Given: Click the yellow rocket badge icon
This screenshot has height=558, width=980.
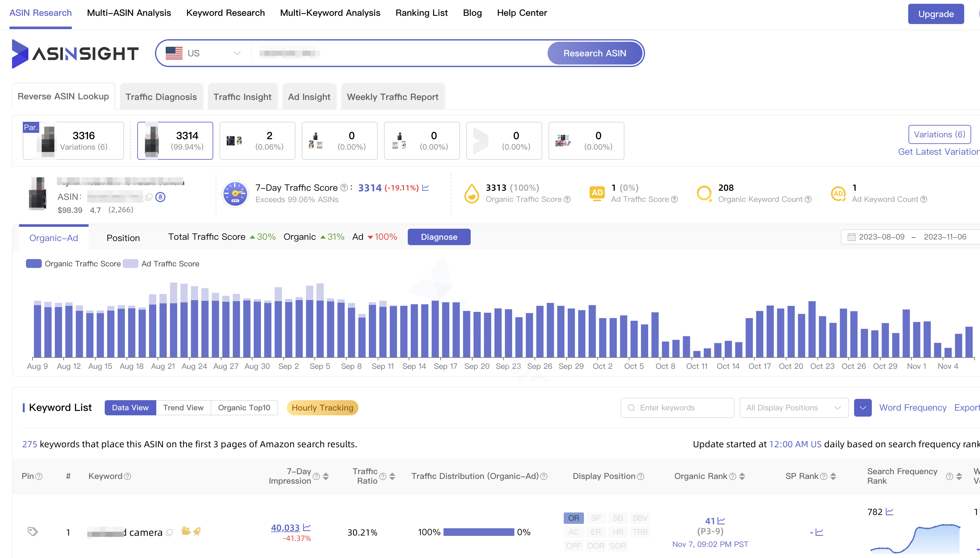Looking at the screenshot, I should pyautogui.click(x=197, y=531).
